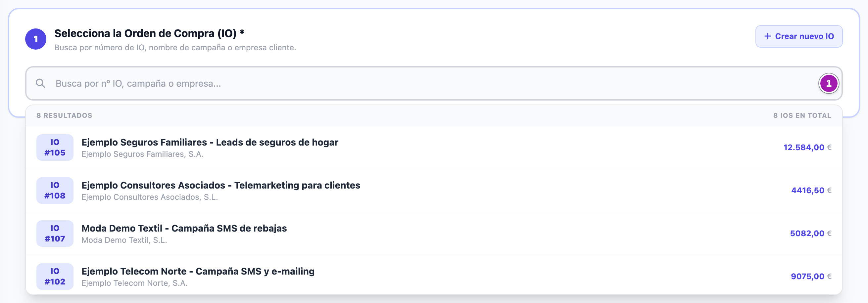Viewport: 868px width, 303px height.
Task: Click the 8 RESULTADOS label
Action: 64,115
